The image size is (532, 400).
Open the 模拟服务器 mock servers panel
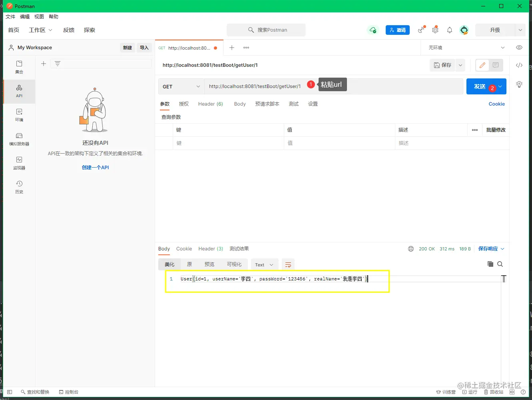click(19, 139)
